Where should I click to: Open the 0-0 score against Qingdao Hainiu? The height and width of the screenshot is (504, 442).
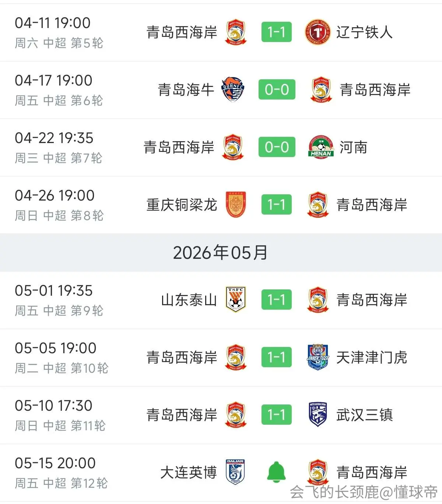point(277,90)
